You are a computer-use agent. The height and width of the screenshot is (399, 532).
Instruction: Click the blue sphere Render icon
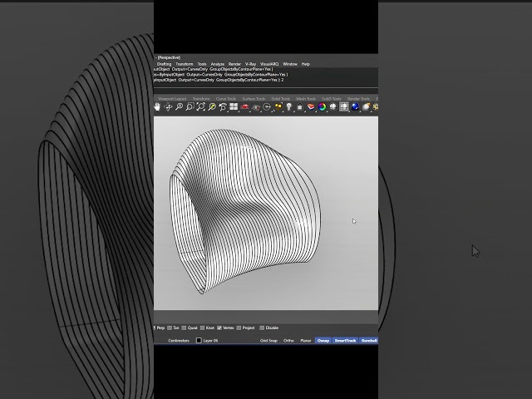coord(355,107)
